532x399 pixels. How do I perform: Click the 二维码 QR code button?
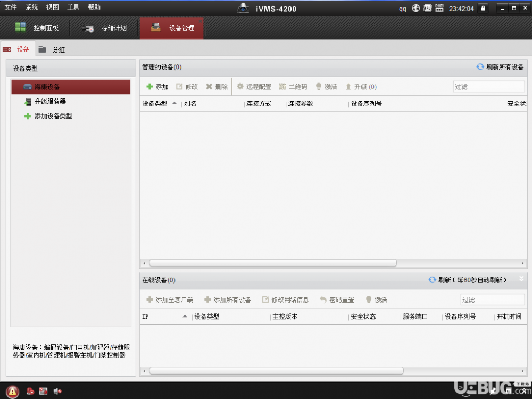coord(293,87)
